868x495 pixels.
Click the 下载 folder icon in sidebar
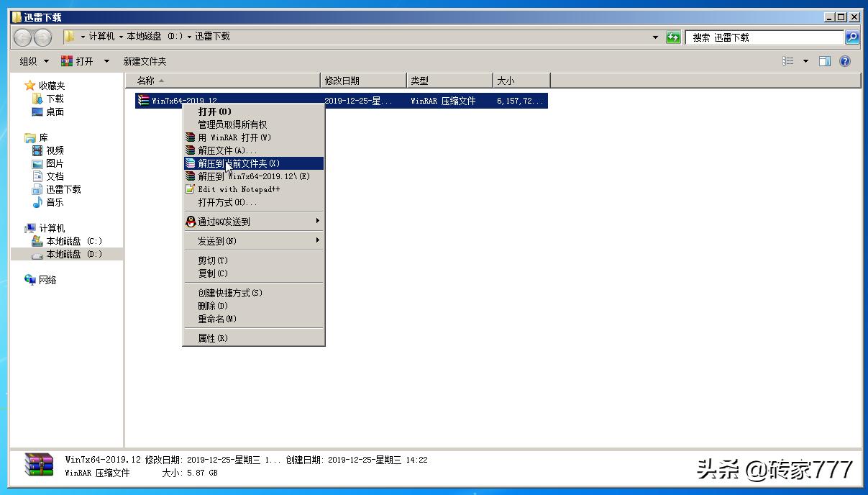(37, 99)
